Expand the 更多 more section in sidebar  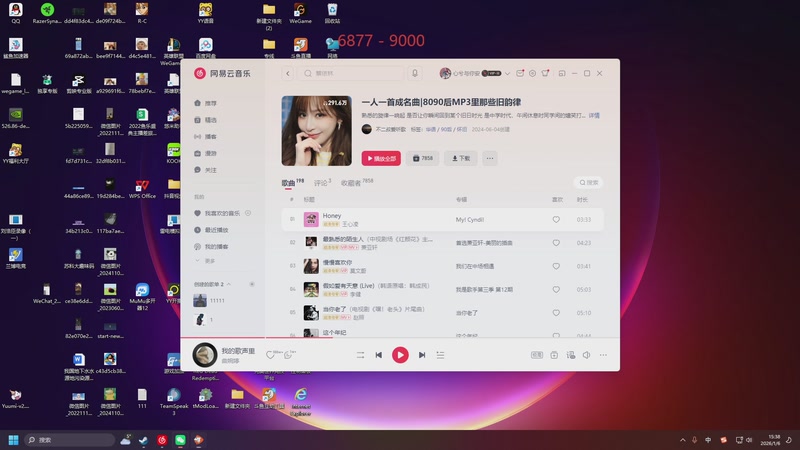point(205,261)
